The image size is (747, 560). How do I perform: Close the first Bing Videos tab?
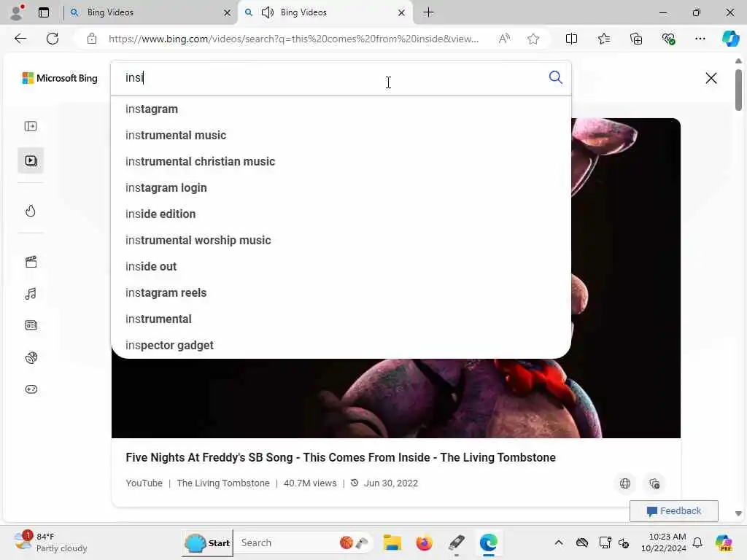(x=228, y=13)
